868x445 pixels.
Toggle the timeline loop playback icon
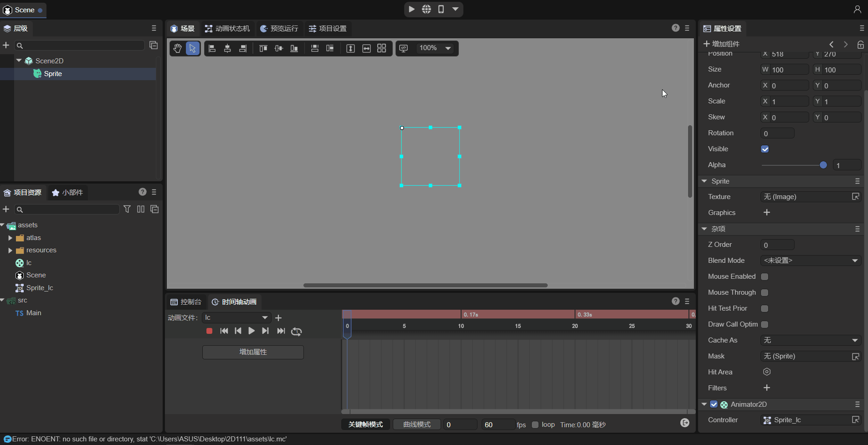[x=296, y=331]
